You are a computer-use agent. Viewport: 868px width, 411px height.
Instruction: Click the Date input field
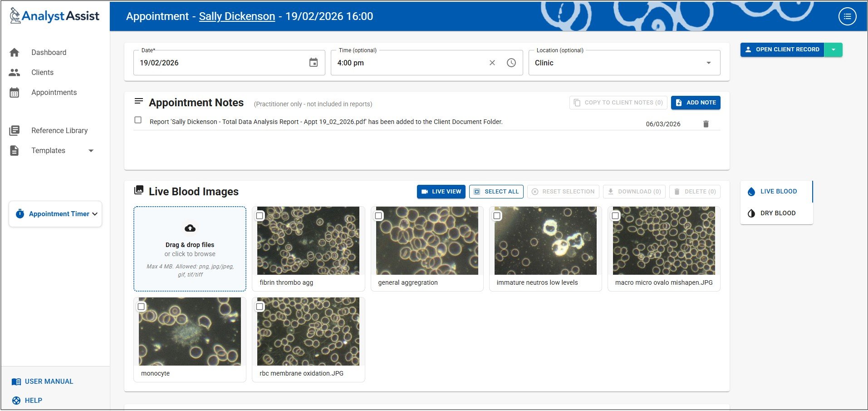pos(229,63)
